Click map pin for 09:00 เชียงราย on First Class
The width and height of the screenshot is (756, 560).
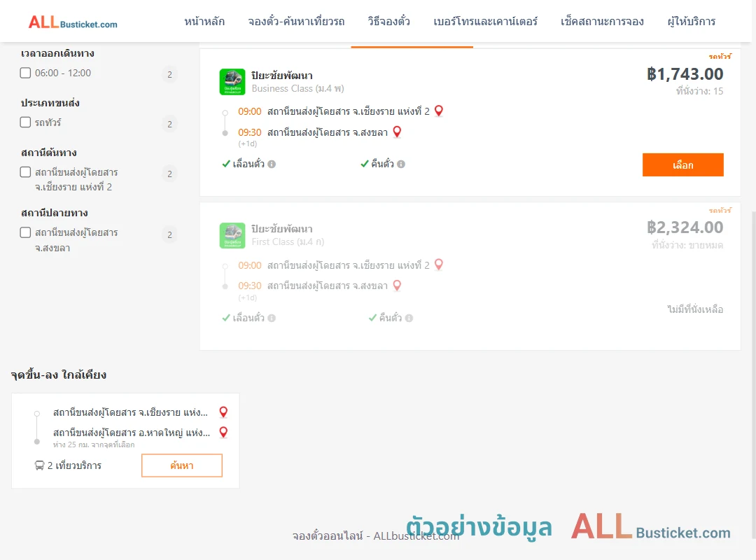(x=439, y=265)
